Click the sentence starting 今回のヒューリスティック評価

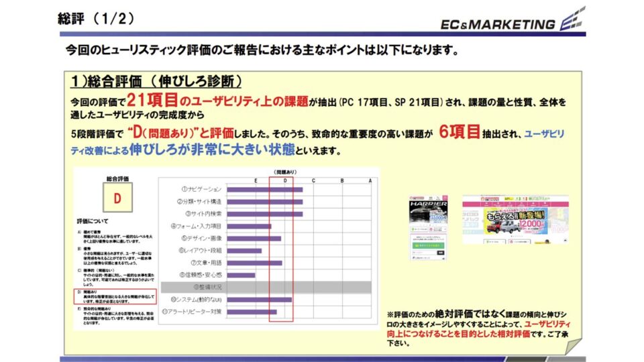pos(262,50)
